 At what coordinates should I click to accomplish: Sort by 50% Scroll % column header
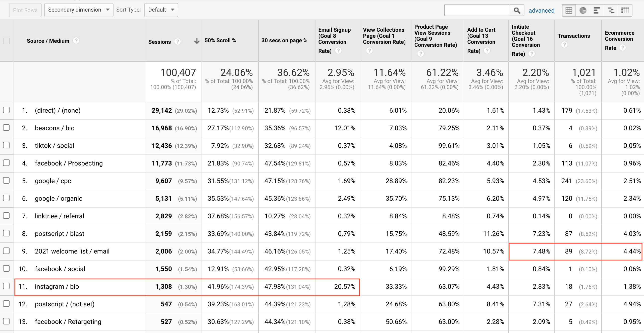pyautogui.click(x=220, y=40)
